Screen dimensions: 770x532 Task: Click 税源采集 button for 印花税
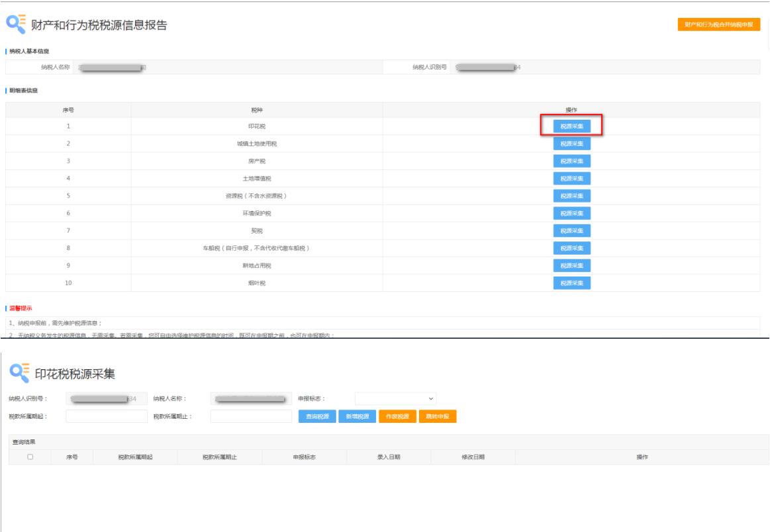pyautogui.click(x=571, y=126)
